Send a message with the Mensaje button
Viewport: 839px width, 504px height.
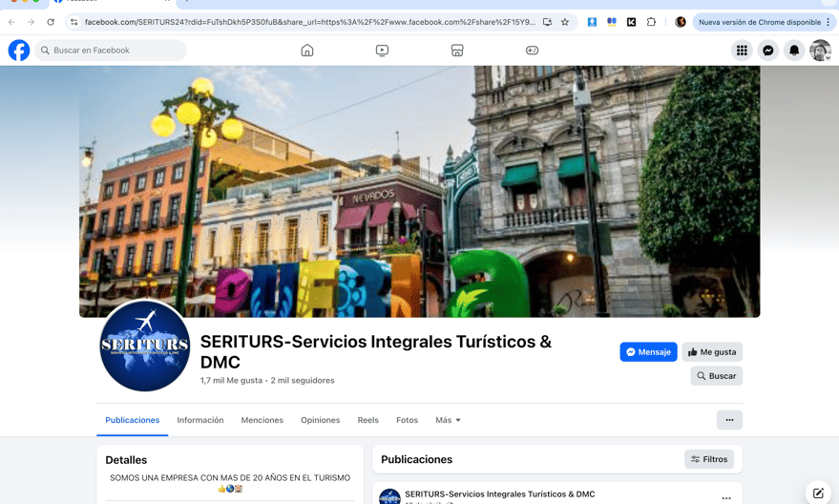coord(648,352)
